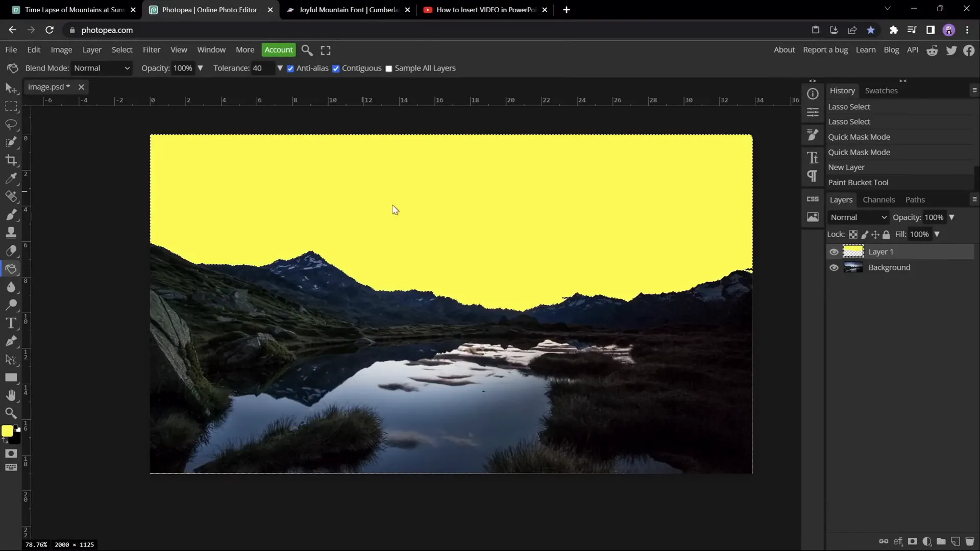The image size is (980, 551).
Task: Open Blend Mode dropdown in options bar
Action: 102,68
